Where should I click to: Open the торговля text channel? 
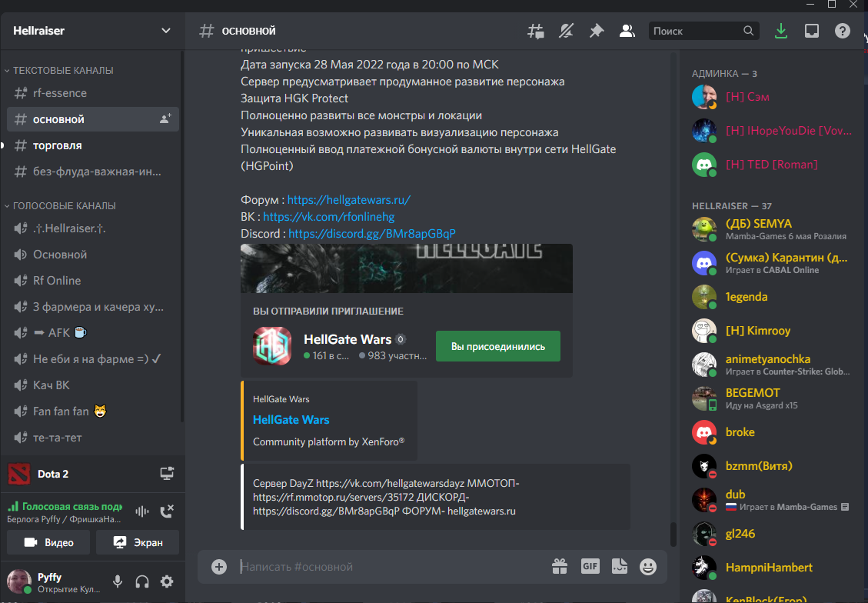point(92,145)
